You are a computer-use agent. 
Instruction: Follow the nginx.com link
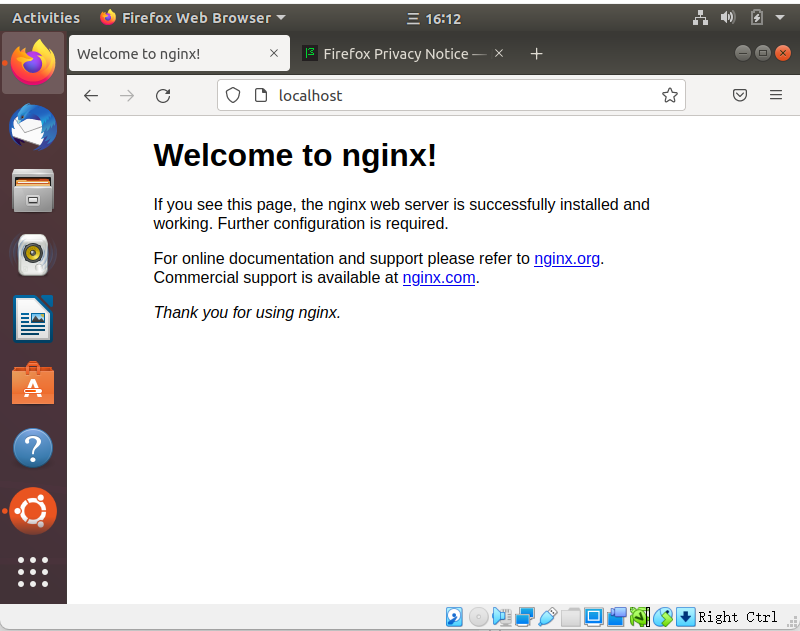439,277
